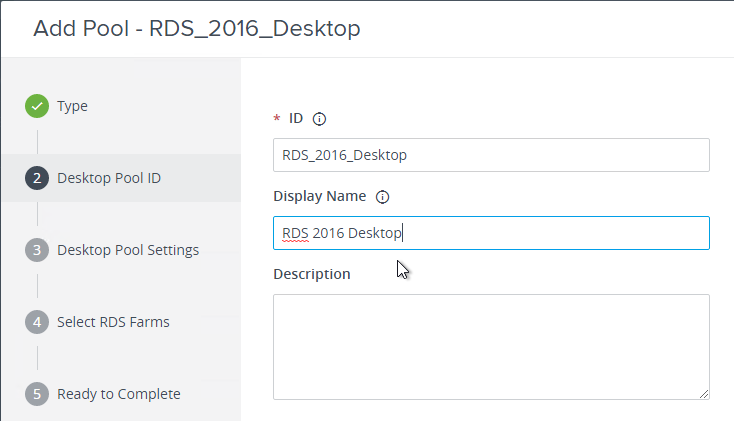This screenshot has height=421, width=734.
Task: Click the step 4 number circle
Action: coord(37,322)
